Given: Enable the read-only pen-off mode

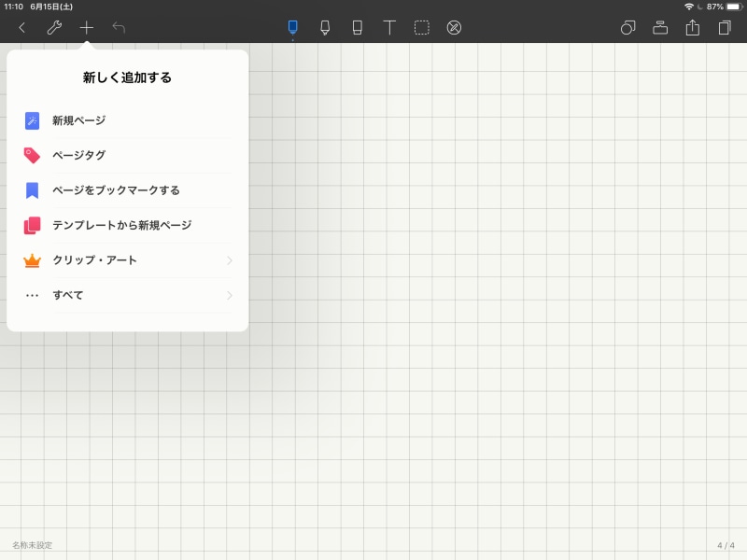Looking at the screenshot, I should [455, 27].
